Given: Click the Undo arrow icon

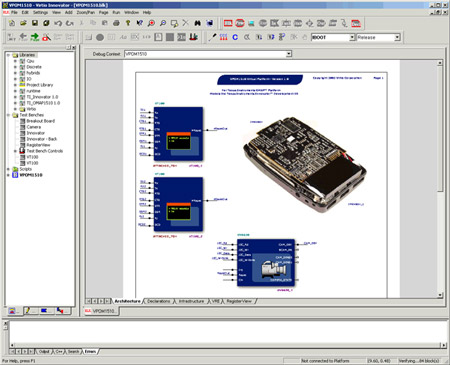Looking at the screenshot, I should point(58,23).
